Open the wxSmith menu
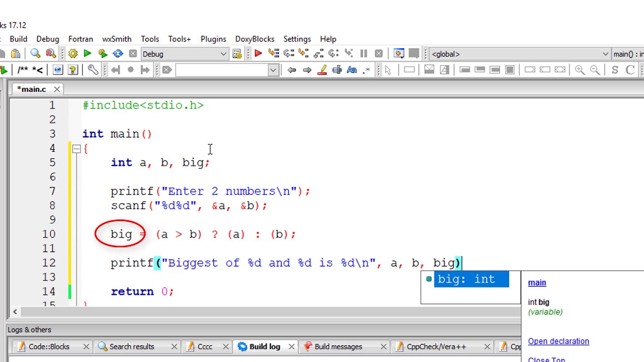The height and width of the screenshot is (362, 644). pyautogui.click(x=117, y=39)
